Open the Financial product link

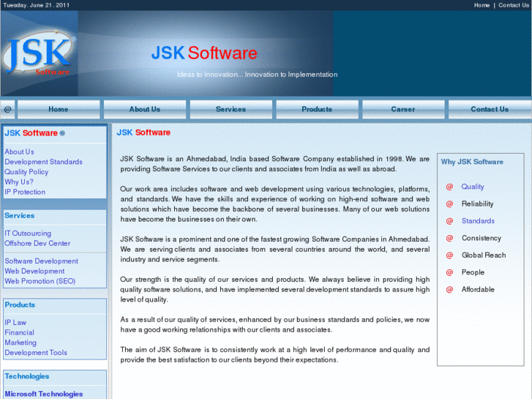coord(19,332)
